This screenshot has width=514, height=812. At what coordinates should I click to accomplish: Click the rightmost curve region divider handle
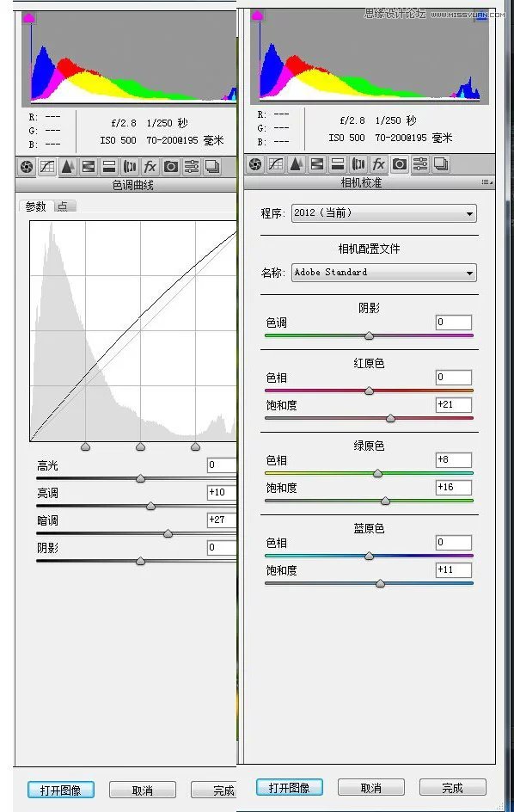[195, 447]
